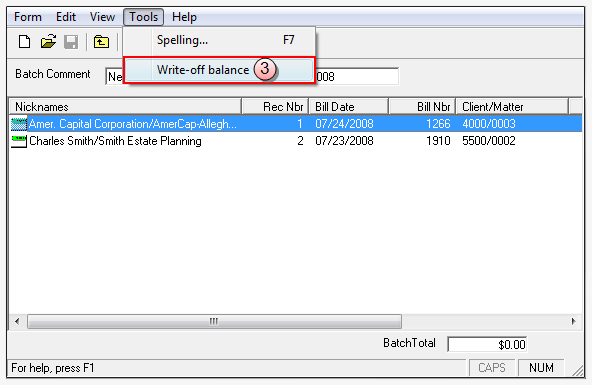Click bill number 1266
592x385 pixels.
pyautogui.click(x=438, y=124)
